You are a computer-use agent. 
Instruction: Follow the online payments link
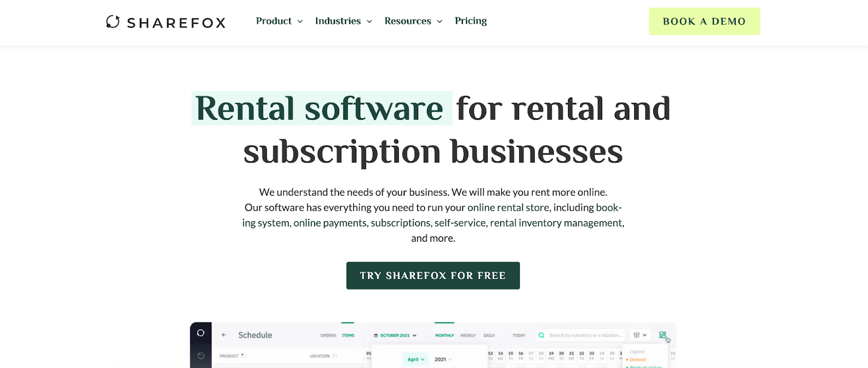pos(330,223)
